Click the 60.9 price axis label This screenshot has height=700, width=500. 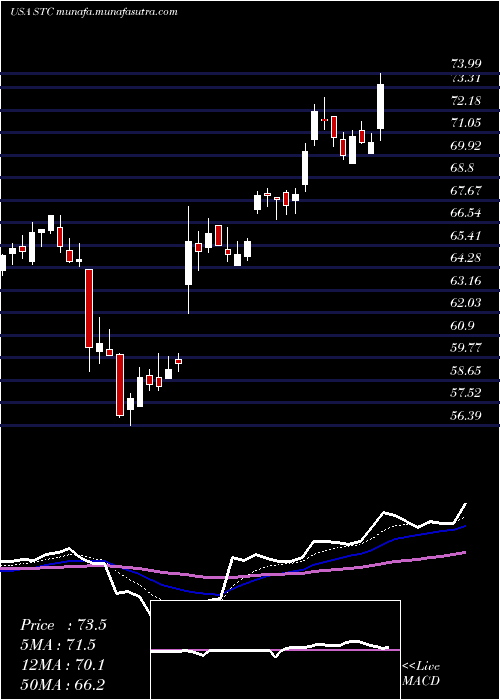[x=463, y=326]
